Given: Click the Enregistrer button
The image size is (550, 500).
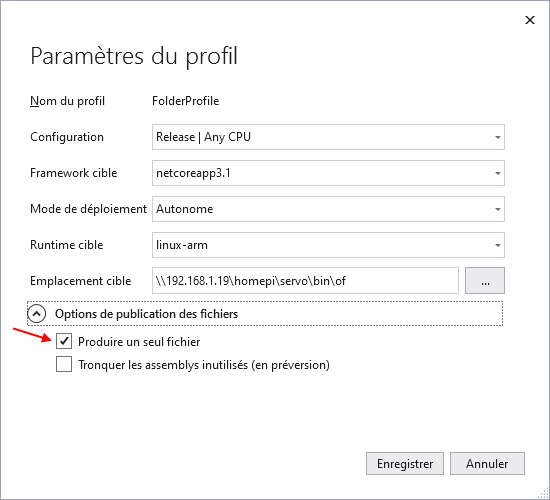Looking at the screenshot, I should pyautogui.click(x=405, y=464).
